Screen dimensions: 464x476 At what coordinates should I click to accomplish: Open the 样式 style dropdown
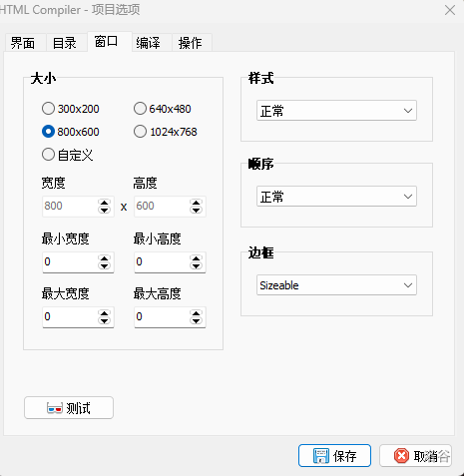pos(336,111)
